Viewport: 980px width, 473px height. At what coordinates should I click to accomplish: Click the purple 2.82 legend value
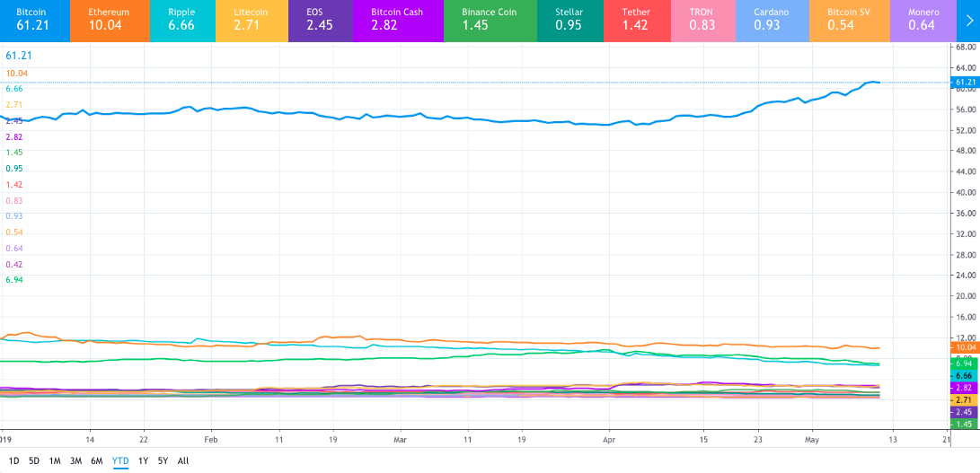13,136
